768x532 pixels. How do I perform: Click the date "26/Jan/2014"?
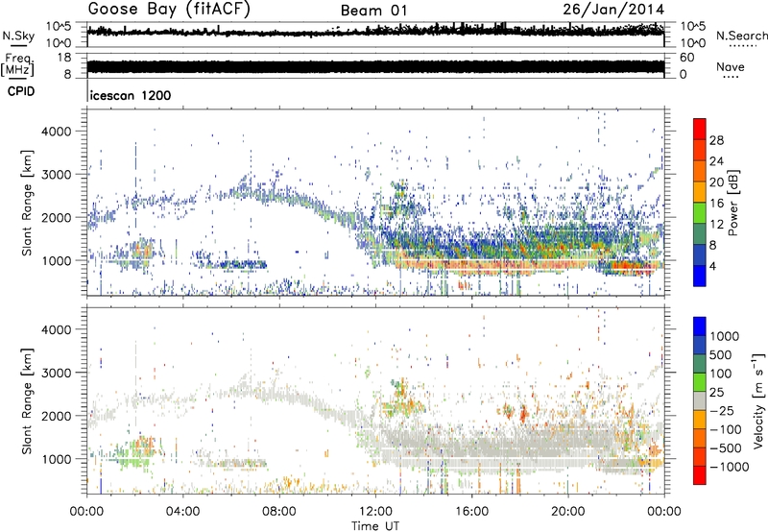click(613, 10)
